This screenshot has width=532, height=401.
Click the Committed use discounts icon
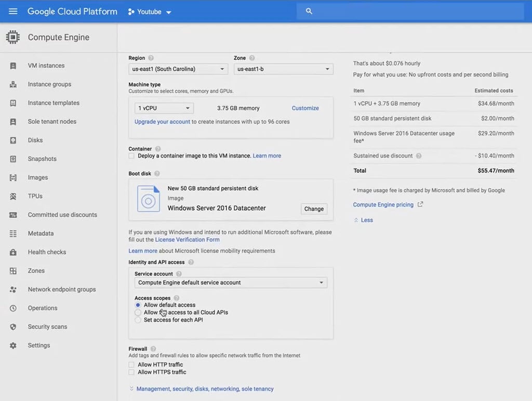point(13,215)
